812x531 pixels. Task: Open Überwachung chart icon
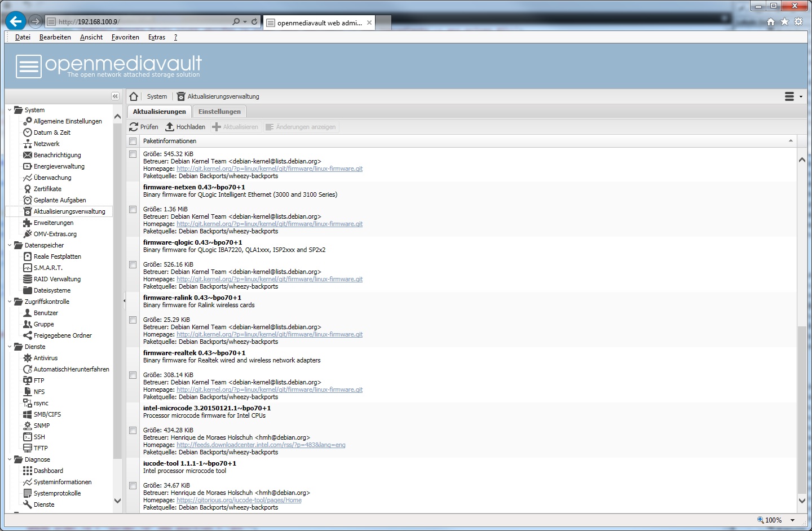(x=27, y=178)
